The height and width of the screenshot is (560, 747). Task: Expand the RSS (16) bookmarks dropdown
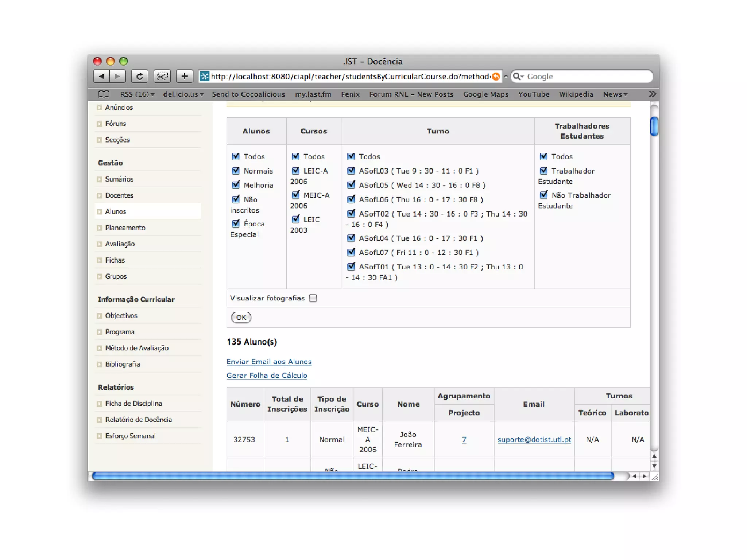coord(137,94)
